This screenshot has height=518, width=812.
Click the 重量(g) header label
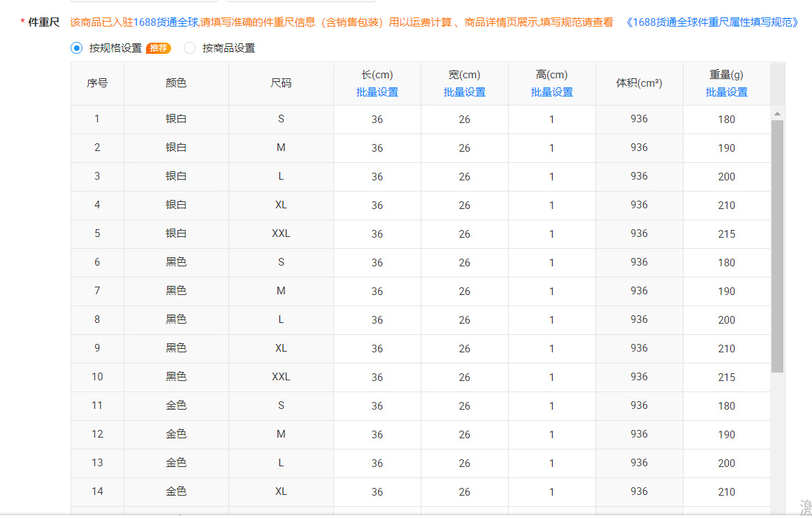(x=726, y=75)
